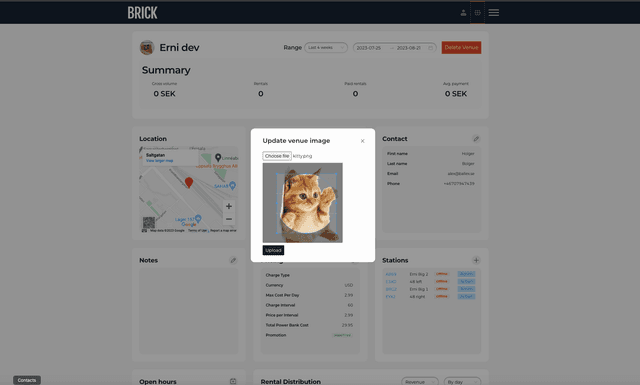640x385 pixels.
Task: Click the globe language icon in header
Action: (x=477, y=13)
